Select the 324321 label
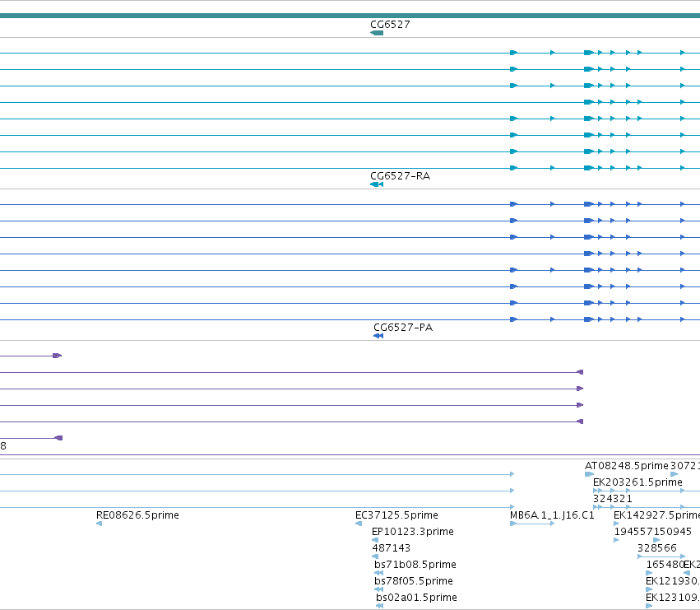This screenshot has height=610, width=700. click(613, 498)
